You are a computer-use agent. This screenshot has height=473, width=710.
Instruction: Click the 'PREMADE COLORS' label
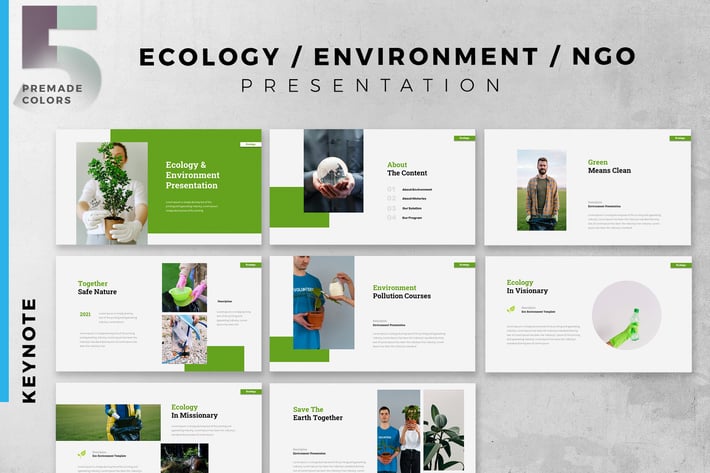[x=52, y=94]
